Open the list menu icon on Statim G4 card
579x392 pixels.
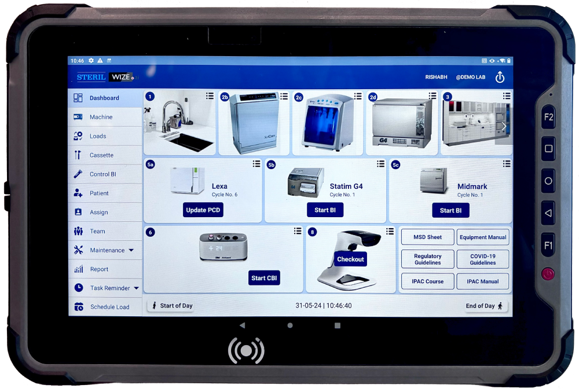[x=380, y=164]
